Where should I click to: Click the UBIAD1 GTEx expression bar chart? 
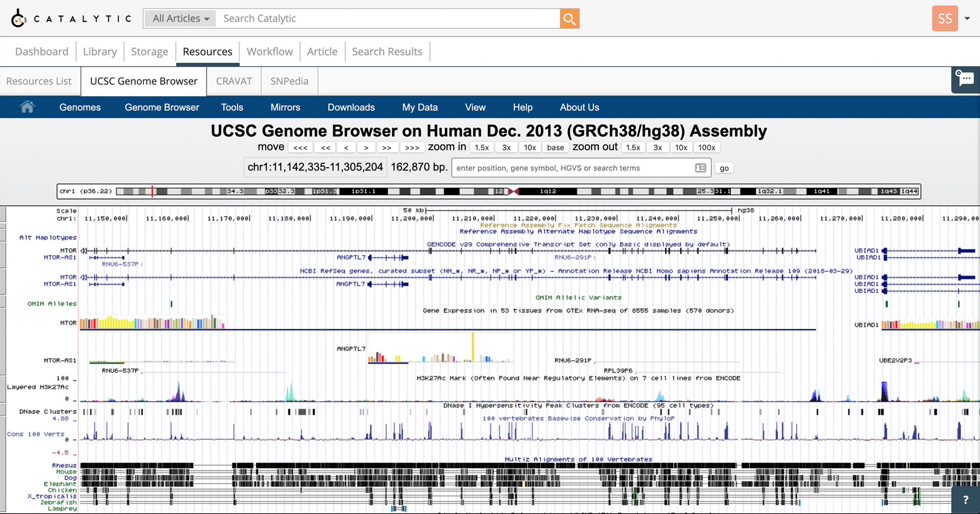pos(930,324)
